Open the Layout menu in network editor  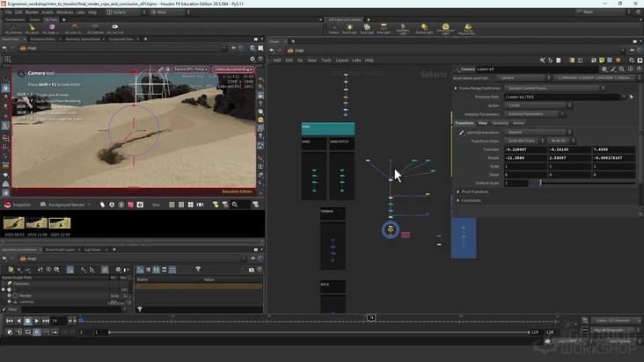341,61
